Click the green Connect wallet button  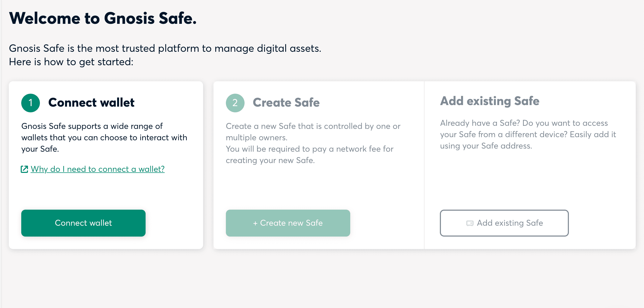[x=83, y=223]
